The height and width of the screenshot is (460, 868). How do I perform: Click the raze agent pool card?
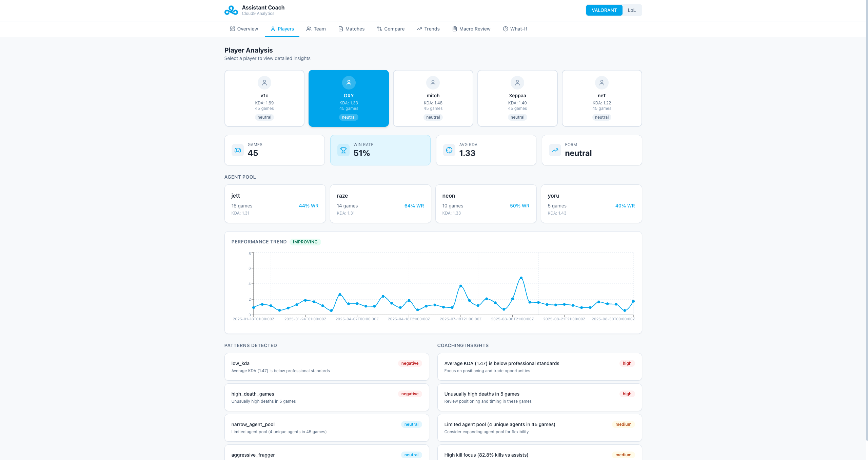pyautogui.click(x=380, y=204)
